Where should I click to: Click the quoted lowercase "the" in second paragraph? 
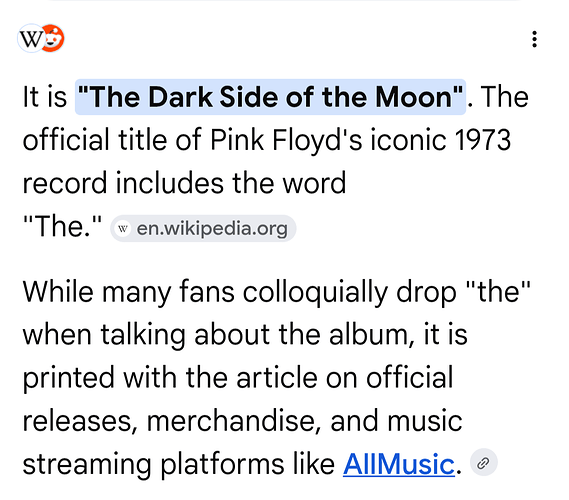498,291
